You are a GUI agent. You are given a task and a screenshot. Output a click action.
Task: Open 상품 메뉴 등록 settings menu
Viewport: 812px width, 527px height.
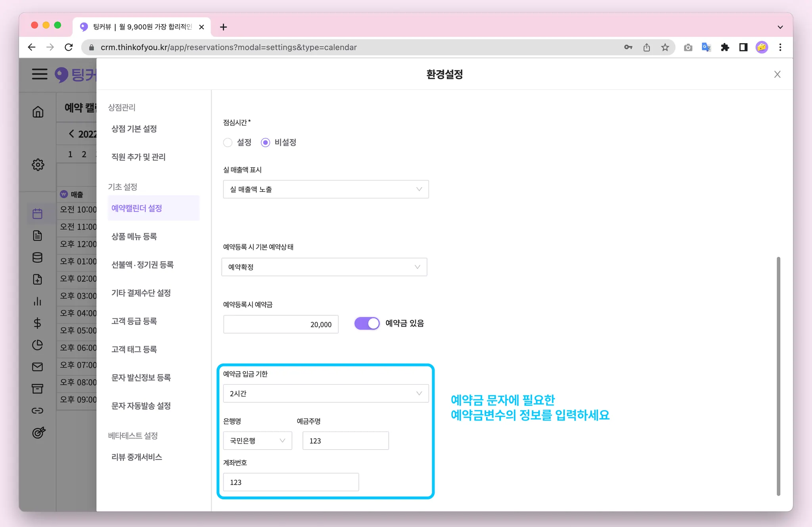(x=134, y=236)
